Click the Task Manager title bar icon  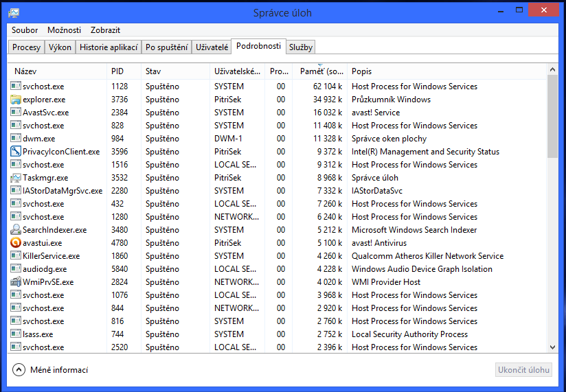coord(14,13)
